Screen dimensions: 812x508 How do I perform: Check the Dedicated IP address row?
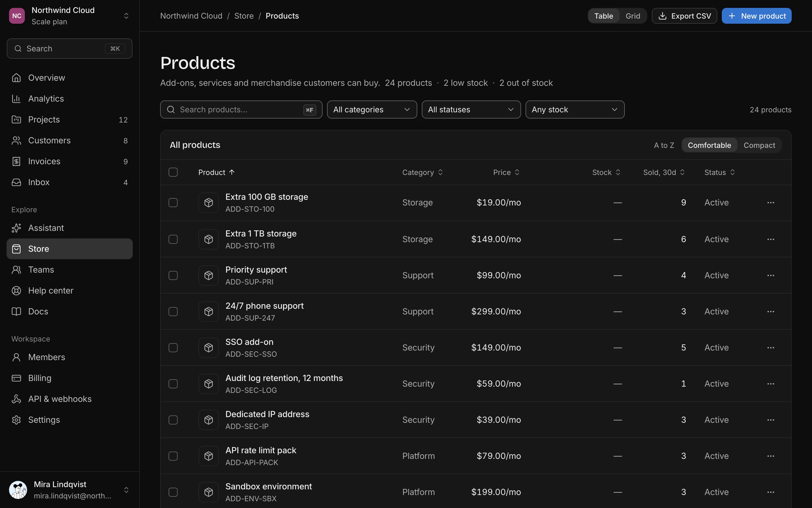point(173,420)
